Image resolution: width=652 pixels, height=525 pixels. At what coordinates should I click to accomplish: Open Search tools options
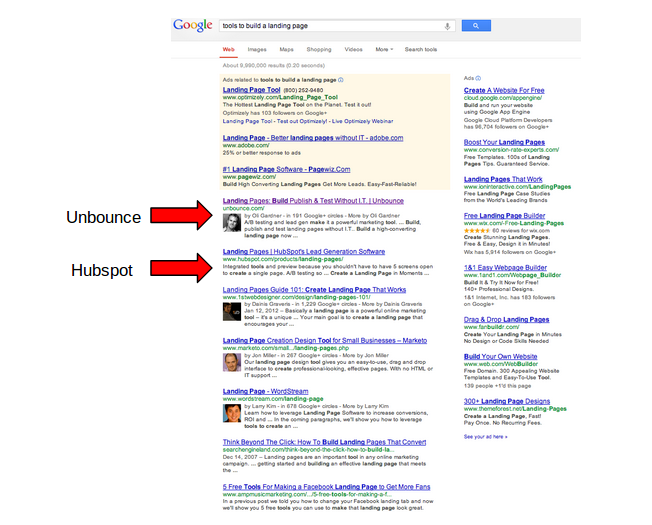tap(421, 49)
